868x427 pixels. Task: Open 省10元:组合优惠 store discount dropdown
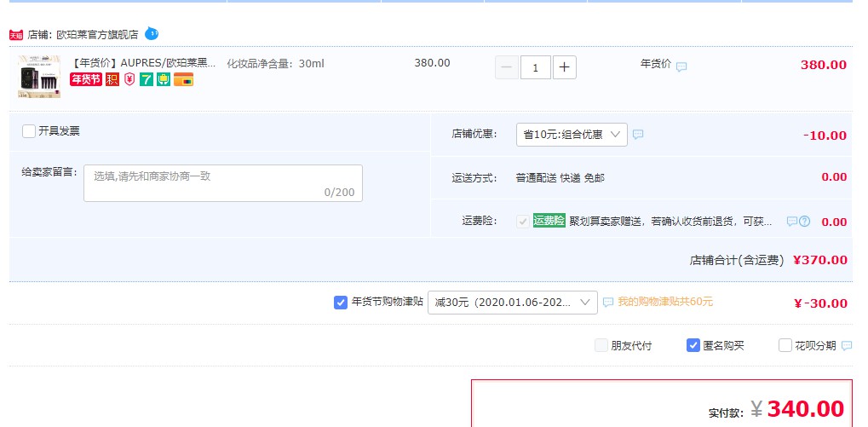coord(572,135)
